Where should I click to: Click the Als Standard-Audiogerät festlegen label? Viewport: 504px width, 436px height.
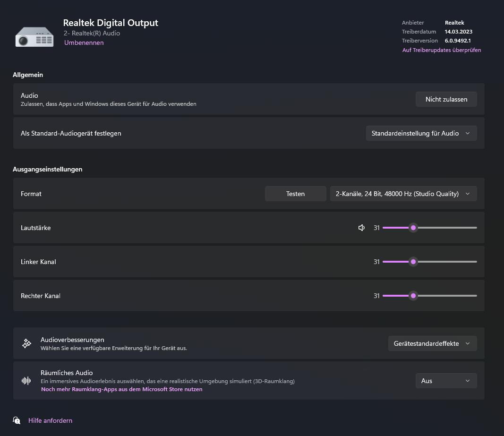(71, 133)
